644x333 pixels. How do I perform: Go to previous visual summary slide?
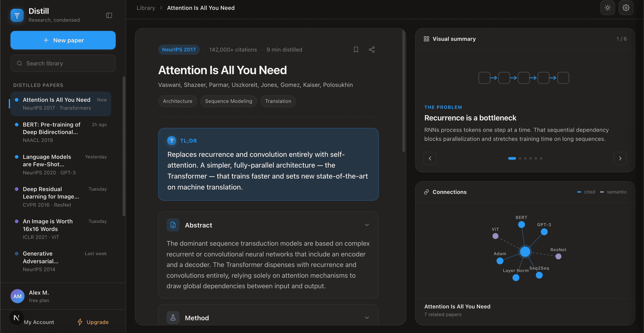tap(430, 158)
